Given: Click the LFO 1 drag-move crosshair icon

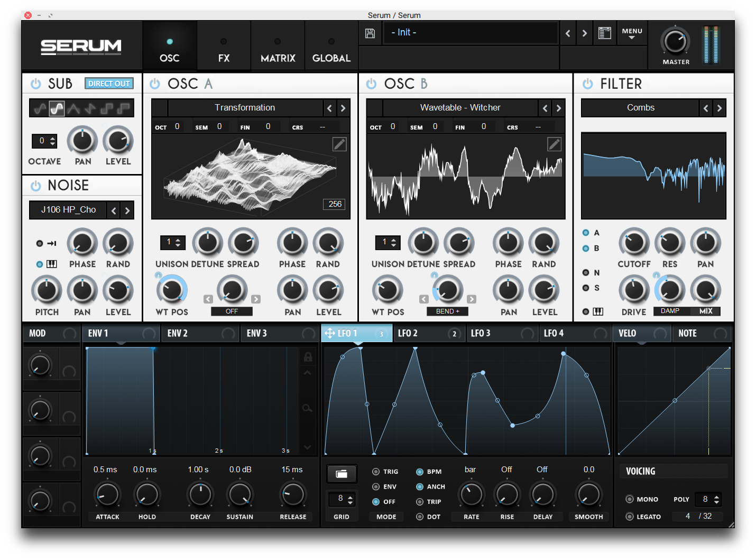Looking at the screenshot, I should pyautogui.click(x=329, y=333).
